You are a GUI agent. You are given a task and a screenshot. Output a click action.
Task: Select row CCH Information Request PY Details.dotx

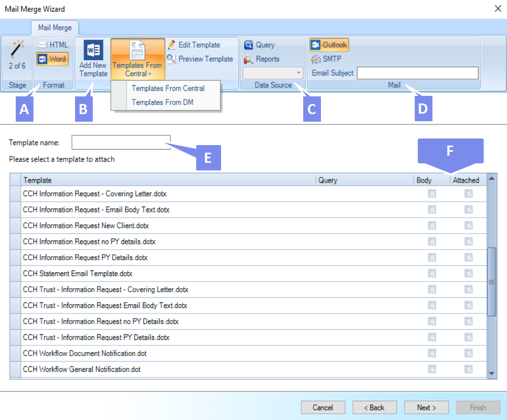[248, 258]
